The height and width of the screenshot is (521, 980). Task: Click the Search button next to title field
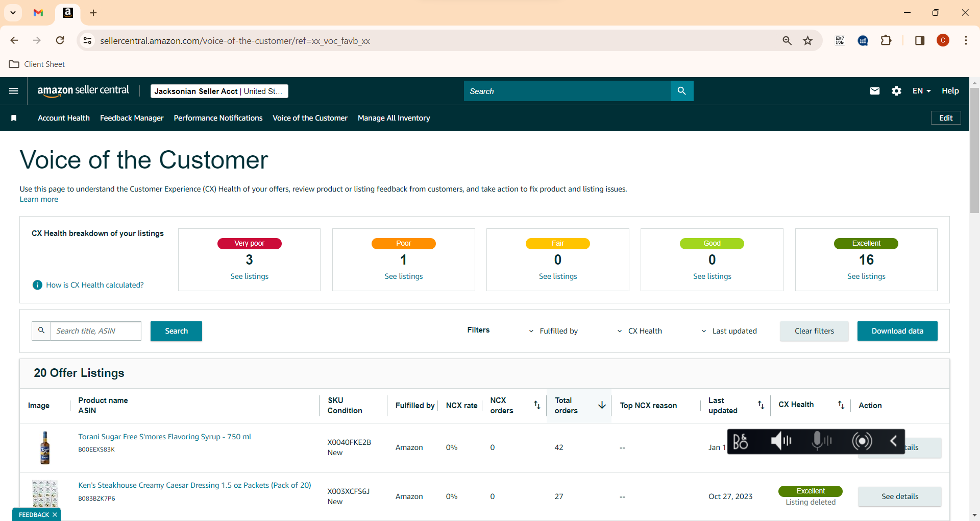[x=176, y=331]
